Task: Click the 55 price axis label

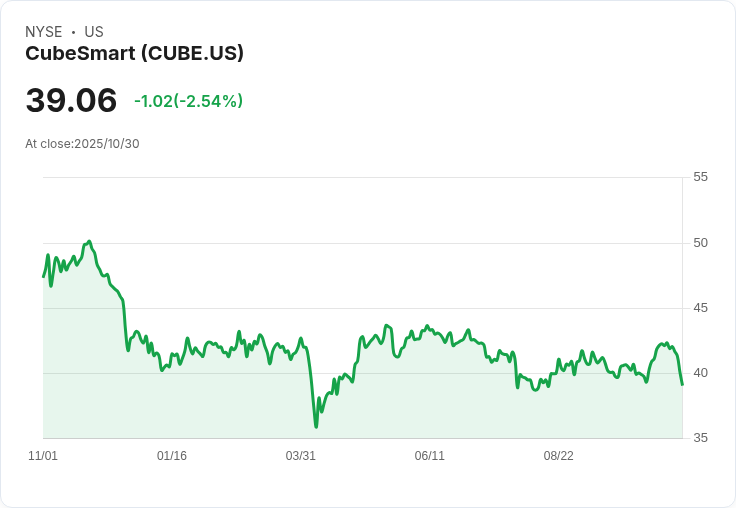Action: pyautogui.click(x=700, y=178)
